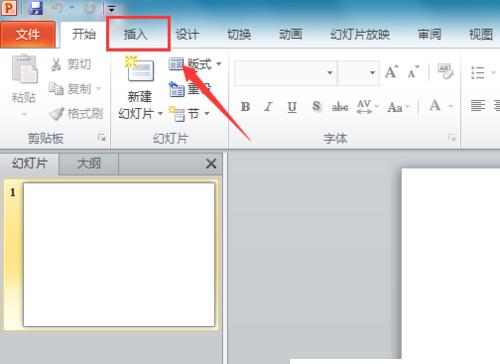This screenshot has height=364, width=500.
Task: Toggle italic formatting
Action: pos(268,107)
